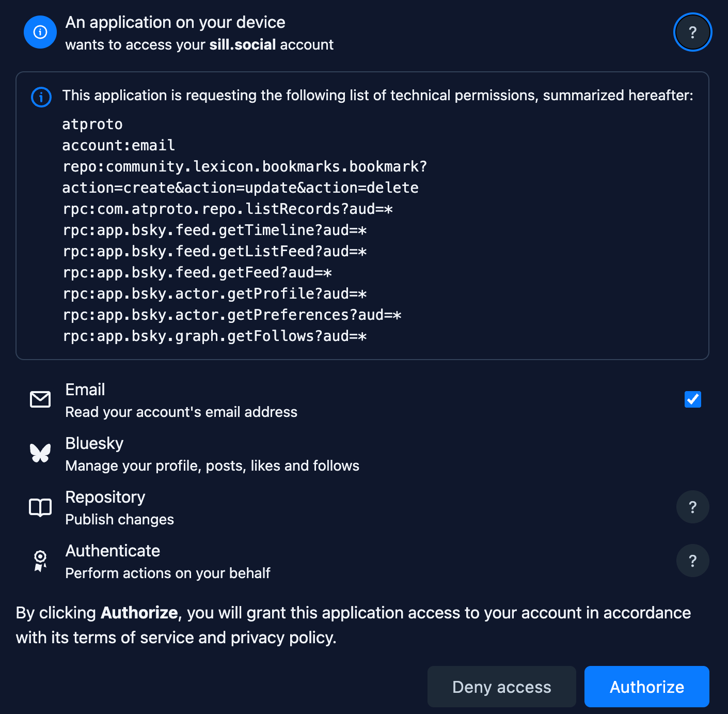Open the help button at the top right
Screen dimensions: 728x714
tap(692, 32)
